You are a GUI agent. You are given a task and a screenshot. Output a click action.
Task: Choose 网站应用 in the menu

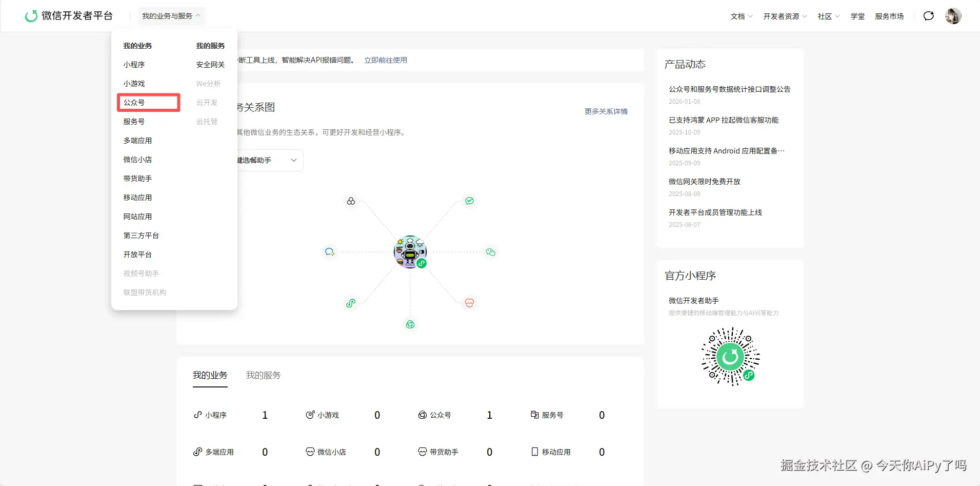(137, 217)
